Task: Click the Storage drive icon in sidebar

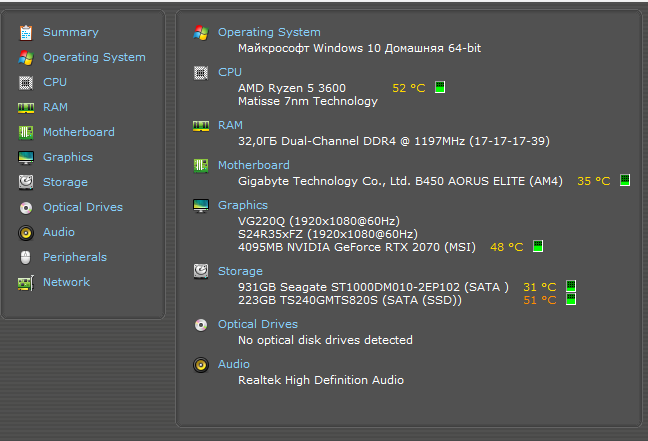Action: 25,182
